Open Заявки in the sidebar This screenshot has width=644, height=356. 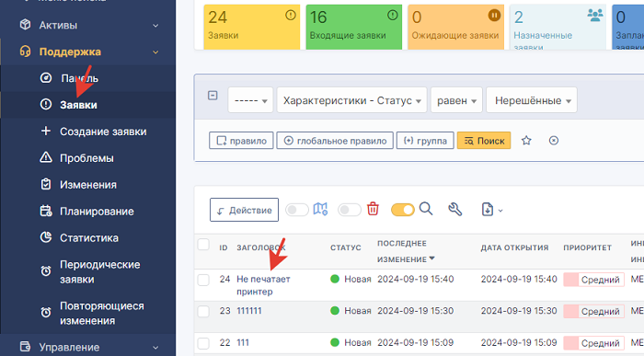(78, 105)
